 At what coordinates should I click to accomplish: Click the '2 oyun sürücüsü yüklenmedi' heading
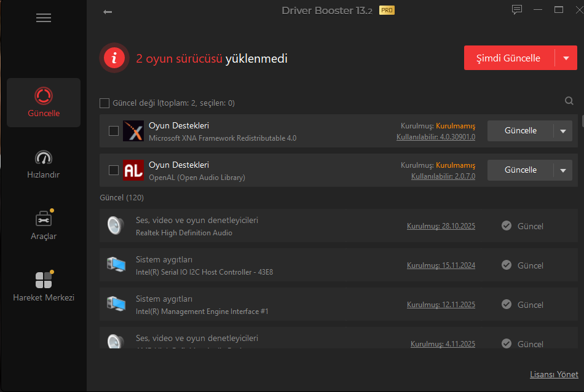tap(212, 58)
